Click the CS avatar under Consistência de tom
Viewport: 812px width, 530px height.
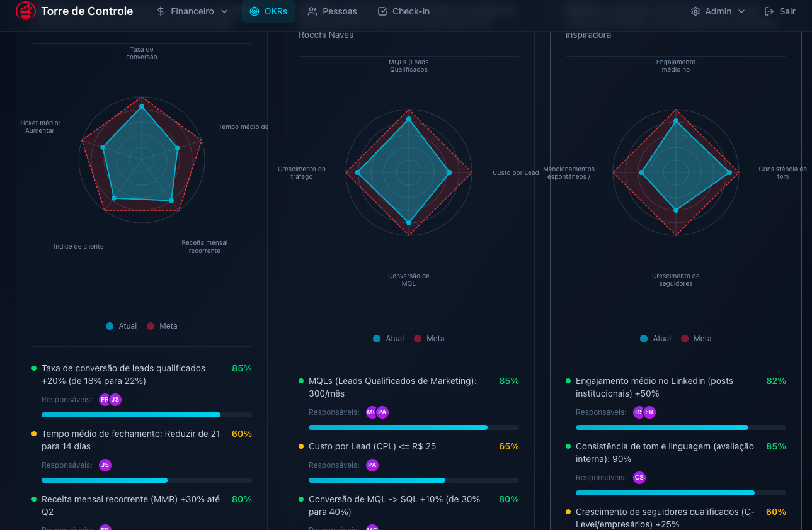pyautogui.click(x=639, y=478)
